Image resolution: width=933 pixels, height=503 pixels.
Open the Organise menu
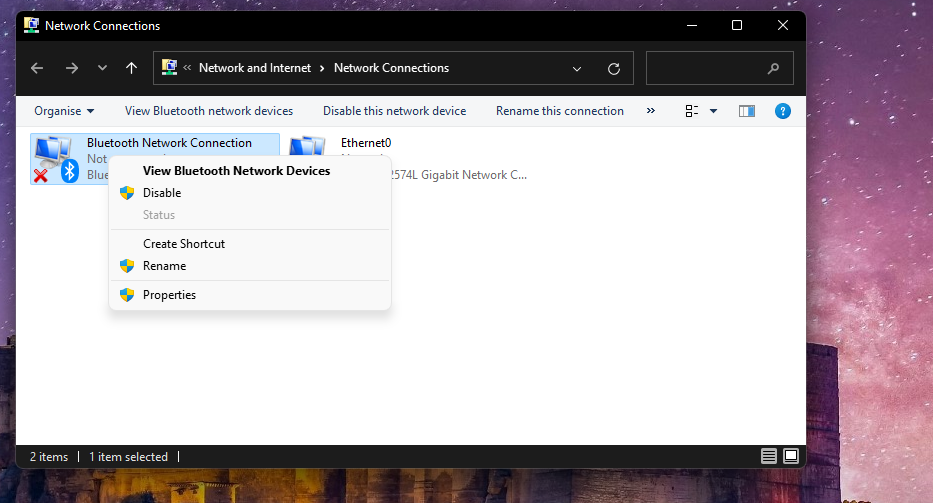(x=64, y=111)
